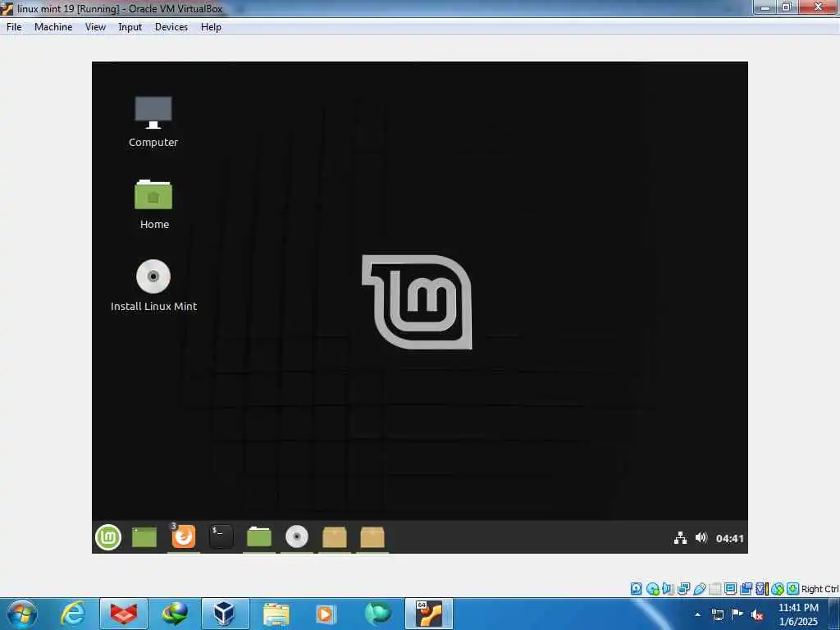Open the Mint network connections applet
The width and height of the screenshot is (840, 630).
point(680,538)
